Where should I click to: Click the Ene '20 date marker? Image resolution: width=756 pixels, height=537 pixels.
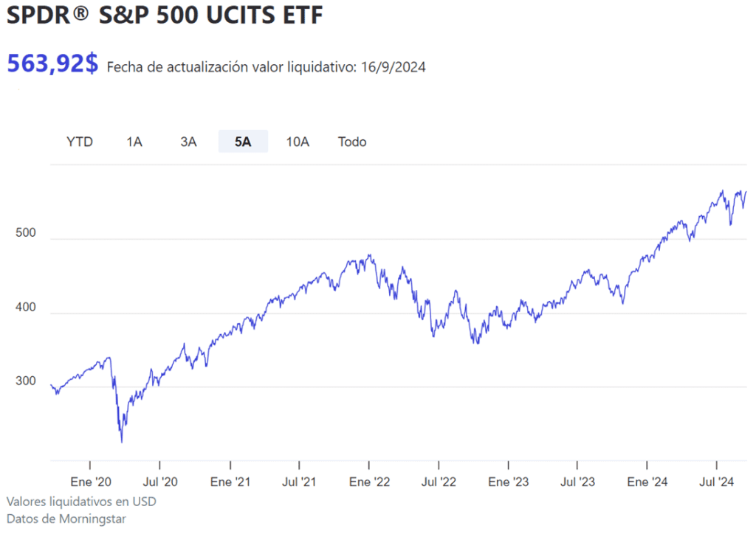click(90, 482)
